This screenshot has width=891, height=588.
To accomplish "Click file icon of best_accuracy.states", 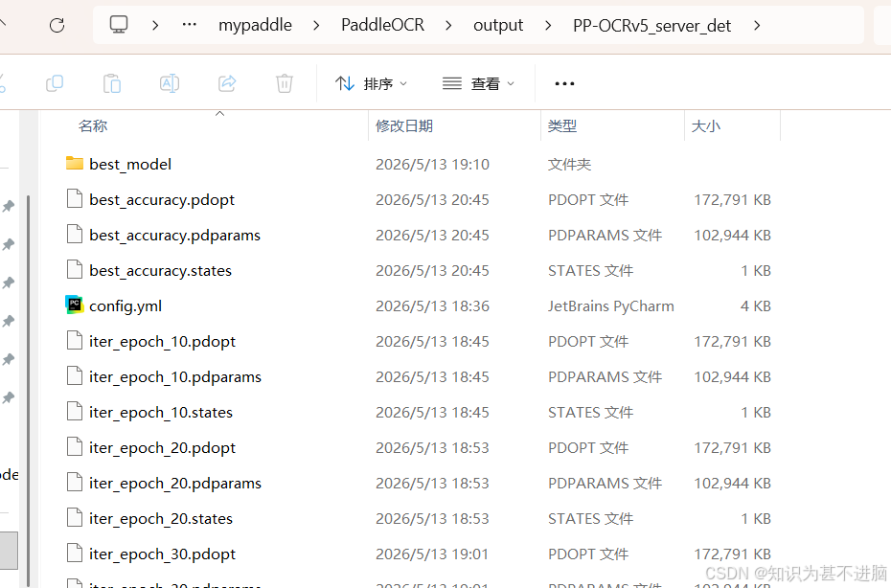I will (x=75, y=269).
